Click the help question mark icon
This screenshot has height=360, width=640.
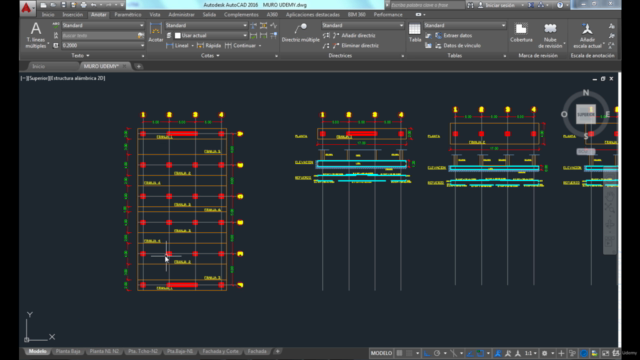[x=560, y=5]
